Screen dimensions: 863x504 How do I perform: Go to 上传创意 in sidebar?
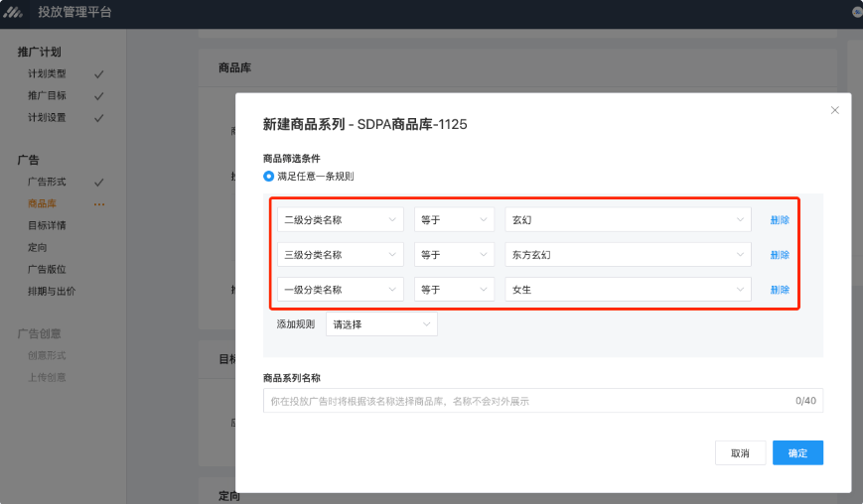point(47,378)
